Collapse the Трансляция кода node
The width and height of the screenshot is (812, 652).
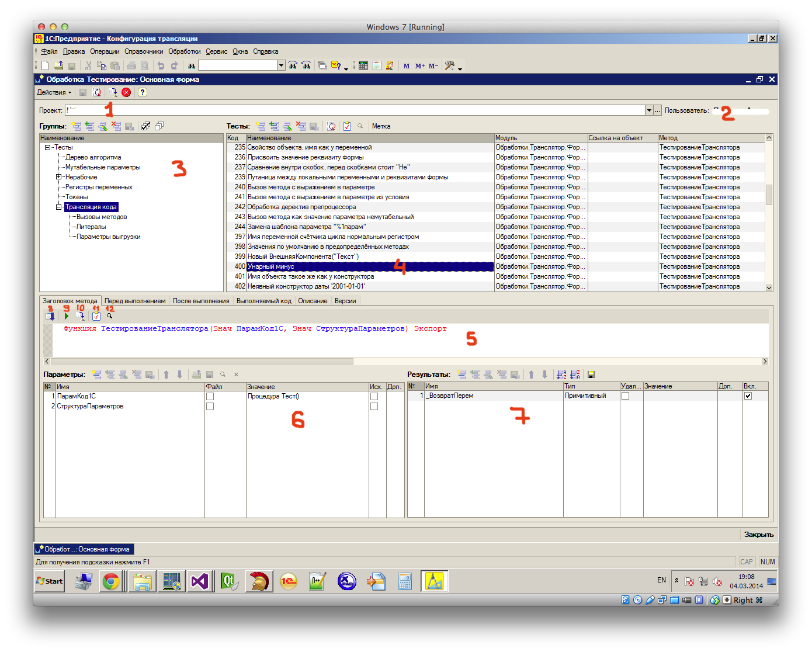[x=59, y=207]
